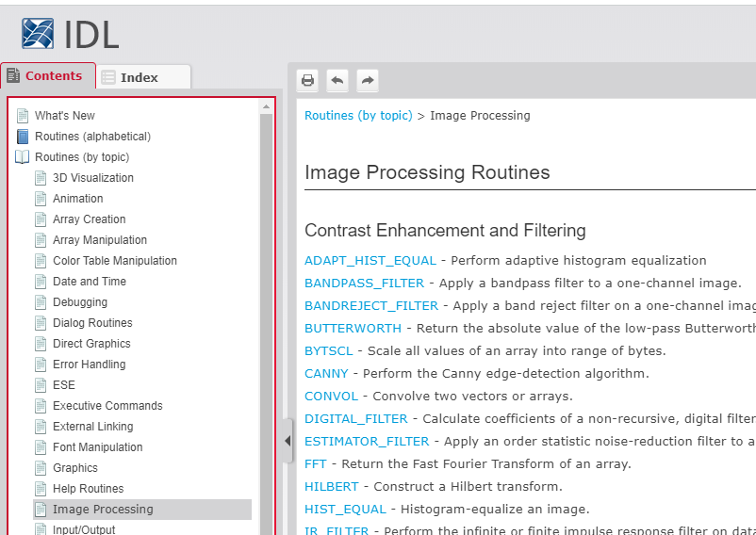Open the Animation topic
This screenshot has height=535, width=756.
[77, 199]
